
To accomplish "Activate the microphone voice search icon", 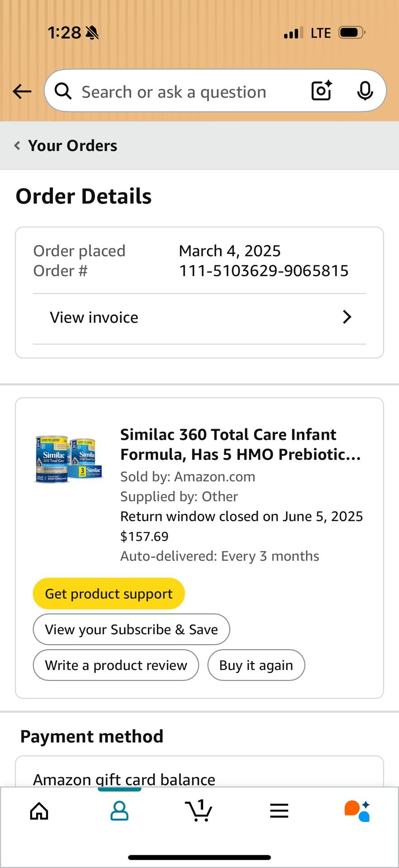I will [365, 90].
